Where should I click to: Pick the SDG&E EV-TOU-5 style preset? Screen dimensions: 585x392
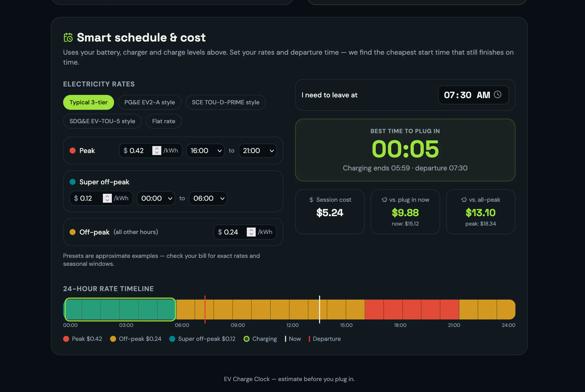[x=102, y=121]
